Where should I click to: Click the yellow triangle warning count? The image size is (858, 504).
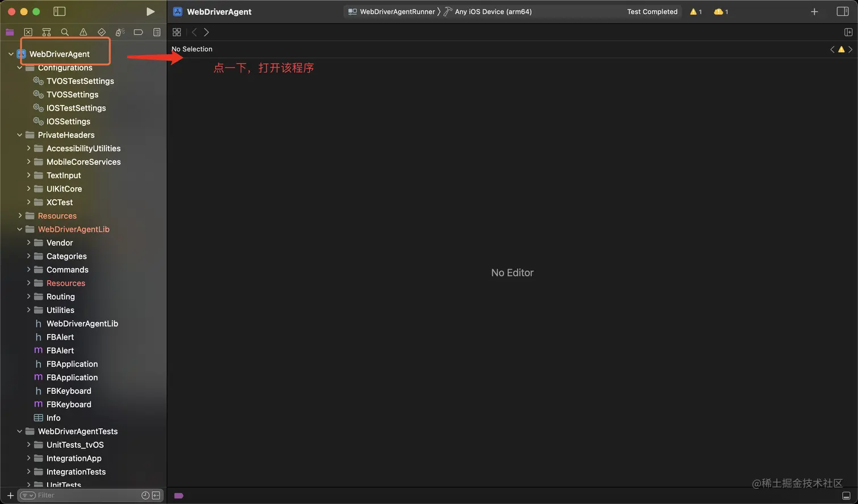[x=696, y=11]
